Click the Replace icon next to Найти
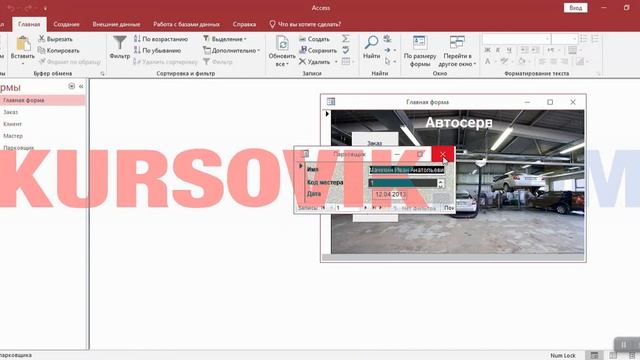 pos(387,39)
